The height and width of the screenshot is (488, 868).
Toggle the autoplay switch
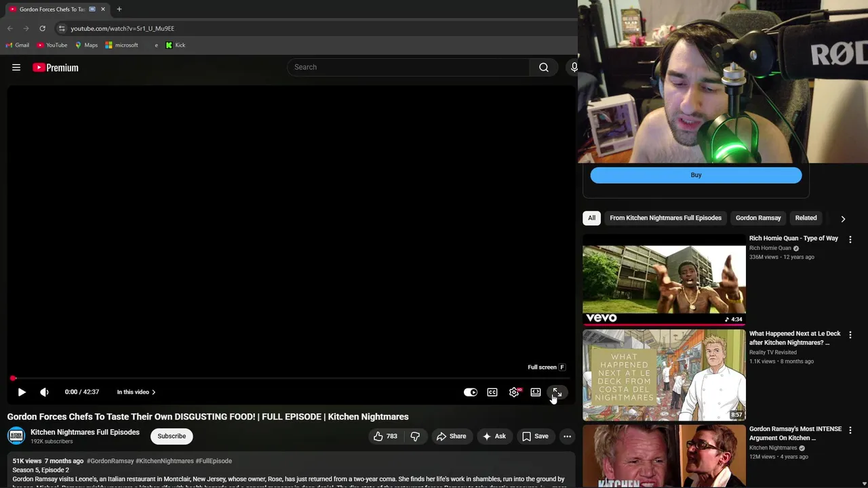[x=471, y=392]
